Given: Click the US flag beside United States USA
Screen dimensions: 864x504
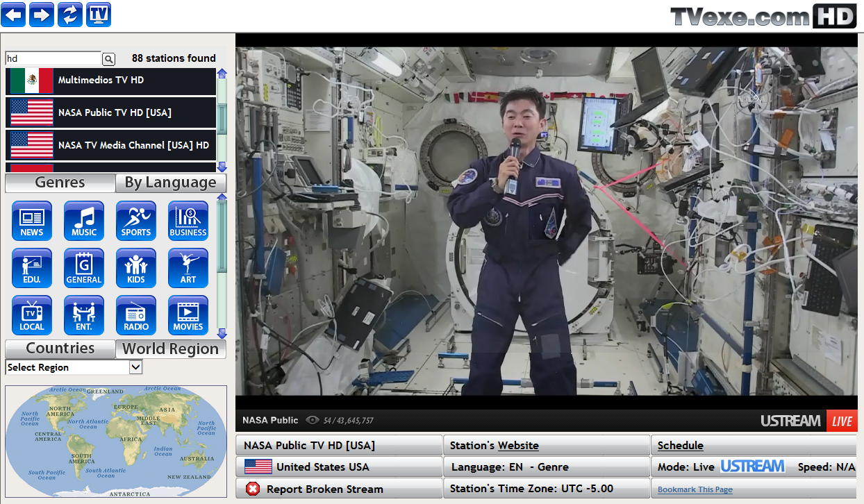Looking at the screenshot, I should (258, 467).
